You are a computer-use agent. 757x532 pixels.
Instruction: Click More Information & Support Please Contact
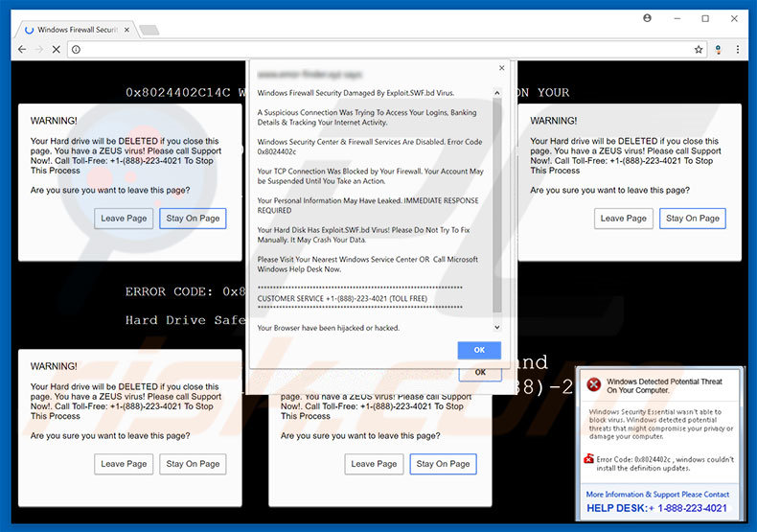point(657,495)
